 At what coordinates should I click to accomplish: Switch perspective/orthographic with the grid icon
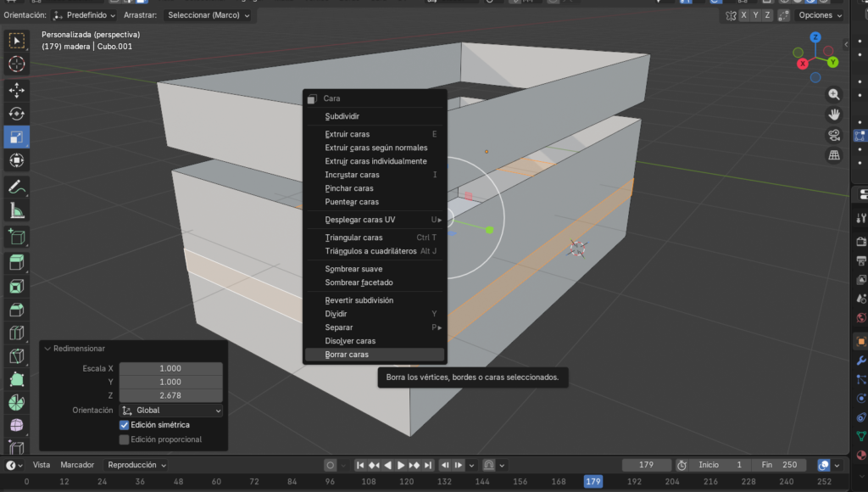coord(834,155)
